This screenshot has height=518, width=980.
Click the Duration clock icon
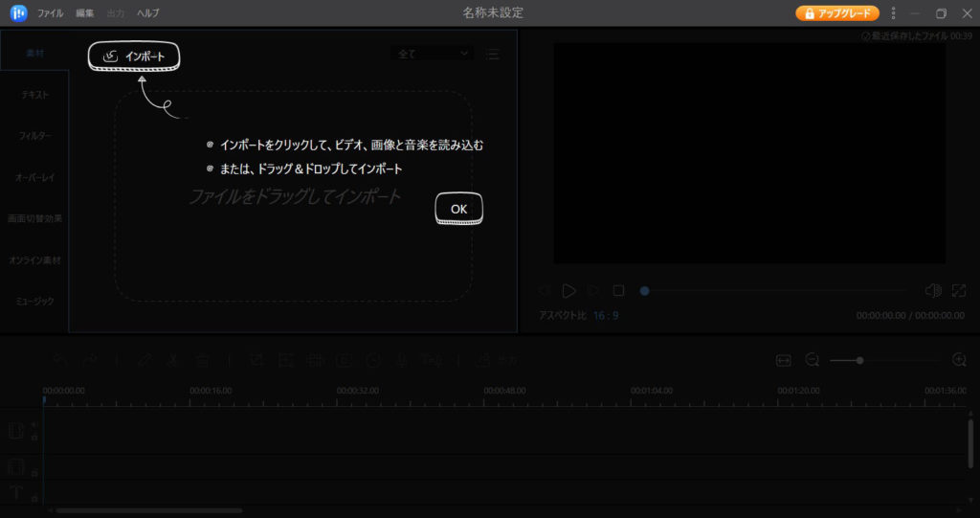374,360
